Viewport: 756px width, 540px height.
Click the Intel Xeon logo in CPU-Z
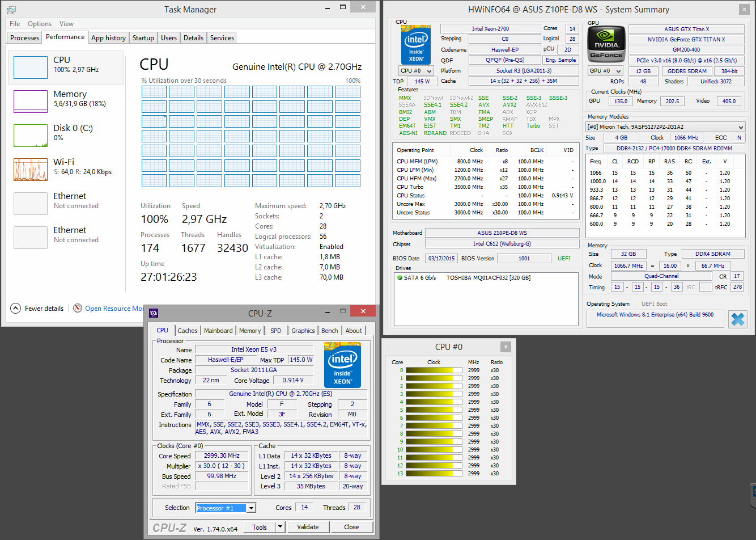342,365
